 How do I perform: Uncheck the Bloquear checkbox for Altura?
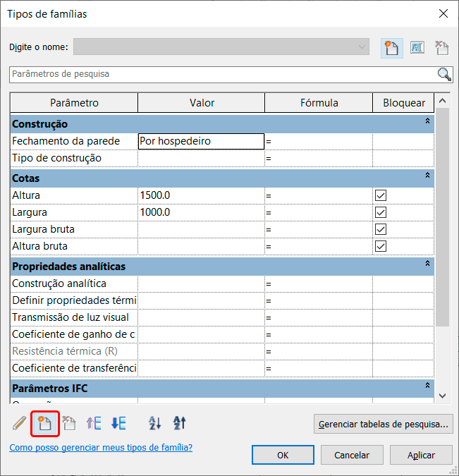381,195
